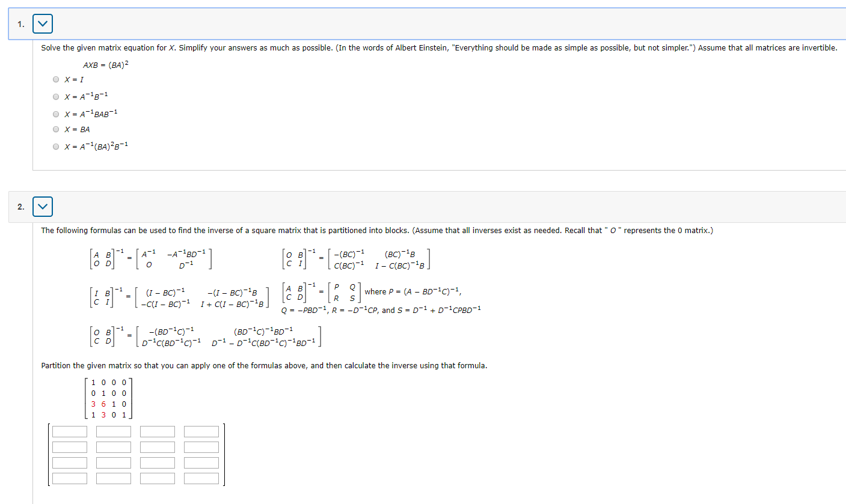Click the top-right matrix answer cell
The width and height of the screenshot is (846, 504).
[201, 431]
